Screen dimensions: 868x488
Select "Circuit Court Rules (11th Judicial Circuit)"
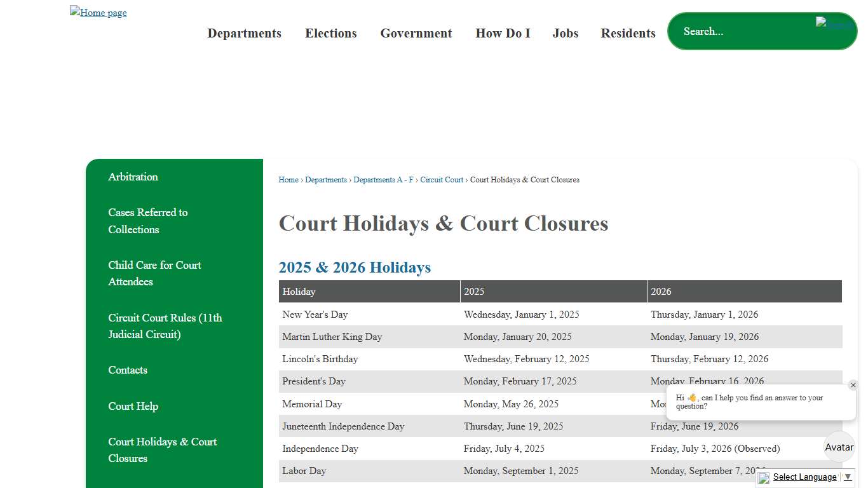click(x=165, y=326)
